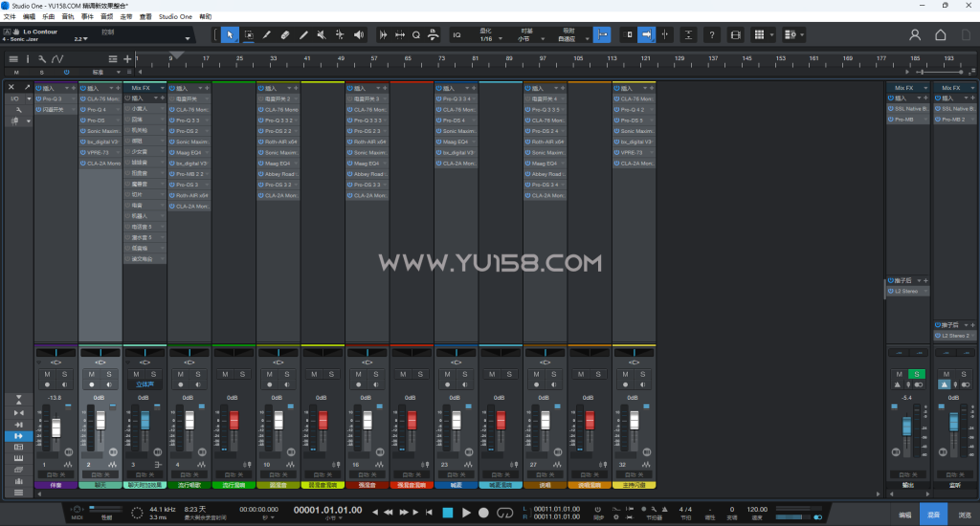Toggle record arm on channel 2
Screen dimensions: 980x526
[92, 384]
